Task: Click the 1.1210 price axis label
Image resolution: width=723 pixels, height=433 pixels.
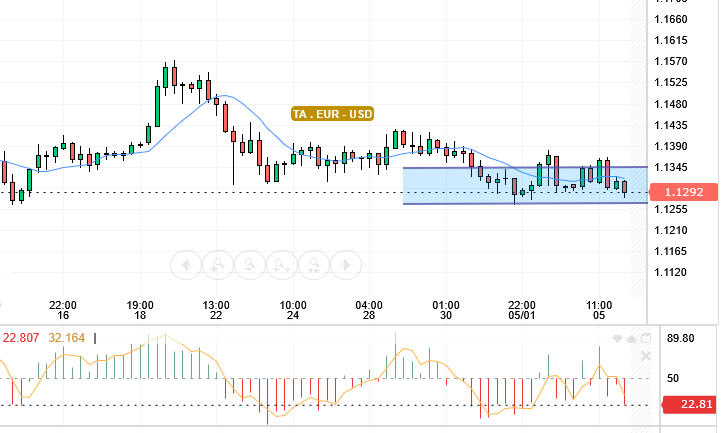Action: click(671, 230)
